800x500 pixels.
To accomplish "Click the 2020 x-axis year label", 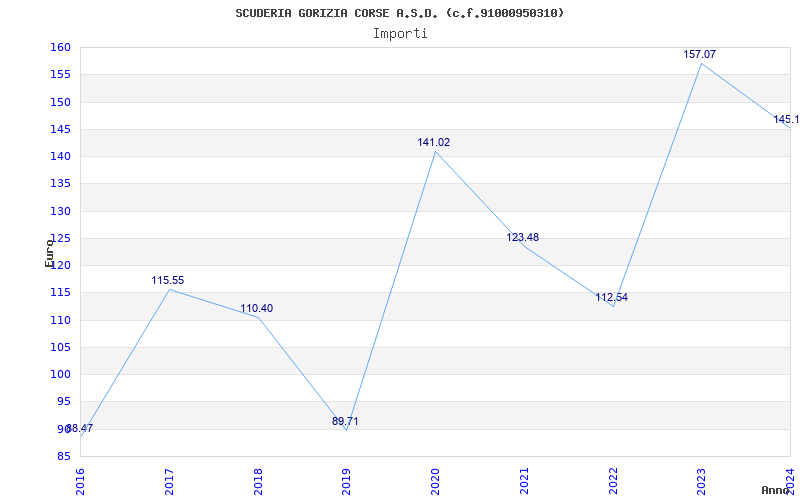I will click(436, 481).
